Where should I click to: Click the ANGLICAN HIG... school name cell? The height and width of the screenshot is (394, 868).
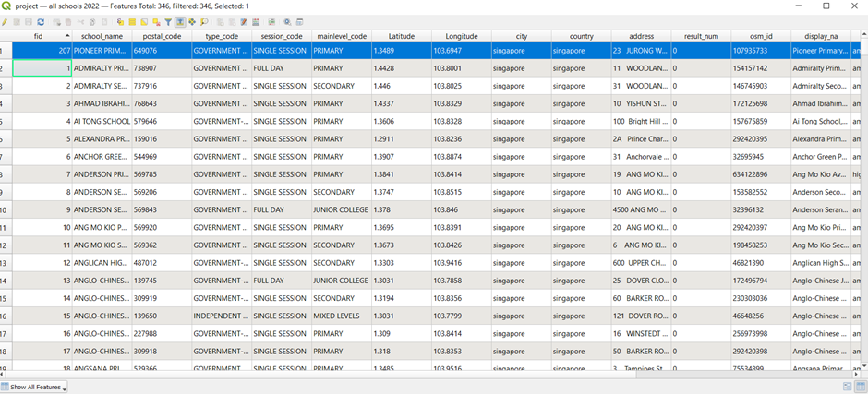coord(100,263)
